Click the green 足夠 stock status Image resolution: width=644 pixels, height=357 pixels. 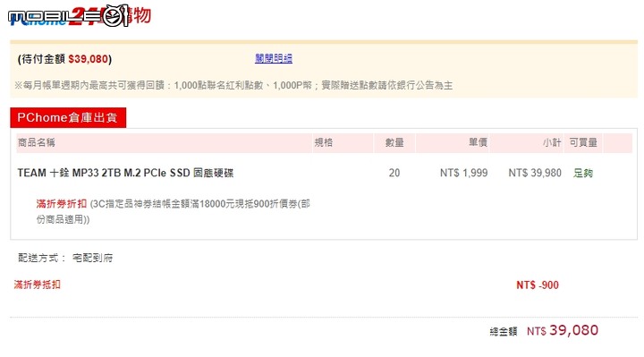coord(583,174)
